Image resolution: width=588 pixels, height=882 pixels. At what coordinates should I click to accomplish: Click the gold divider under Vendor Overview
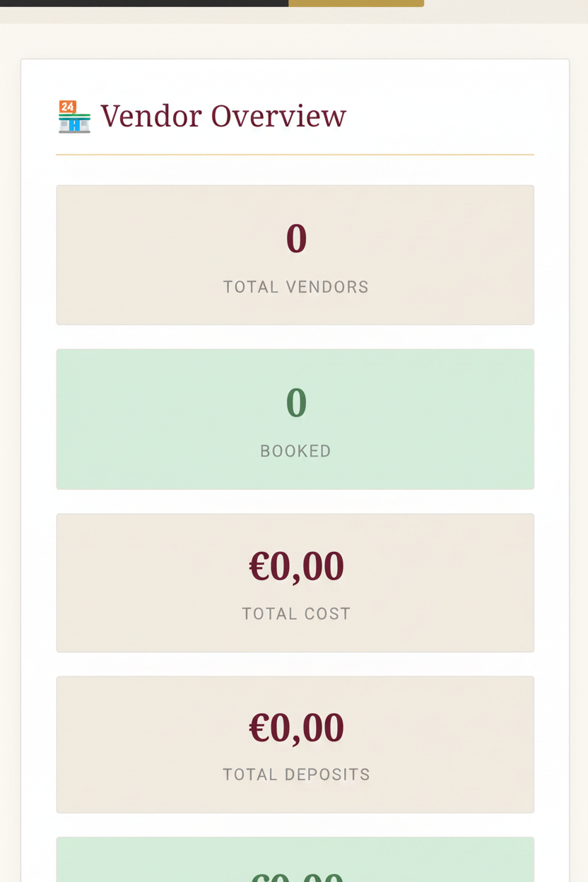(295, 154)
